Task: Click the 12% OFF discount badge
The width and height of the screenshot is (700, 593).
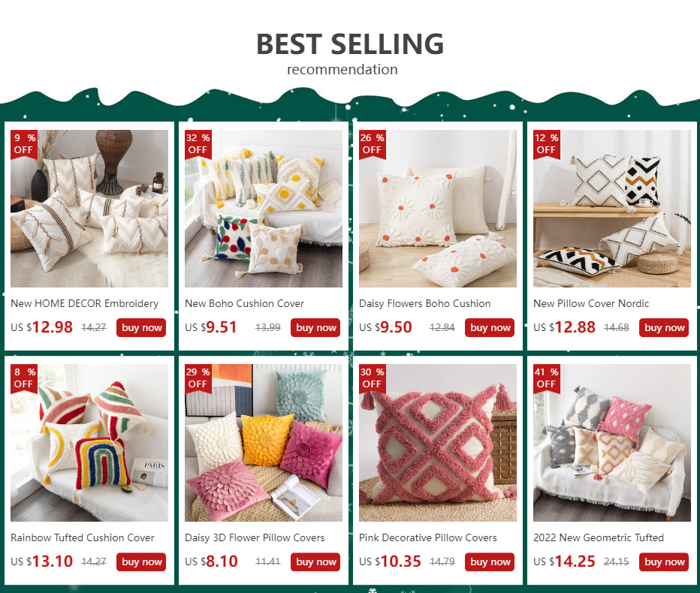Action: (x=547, y=145)
